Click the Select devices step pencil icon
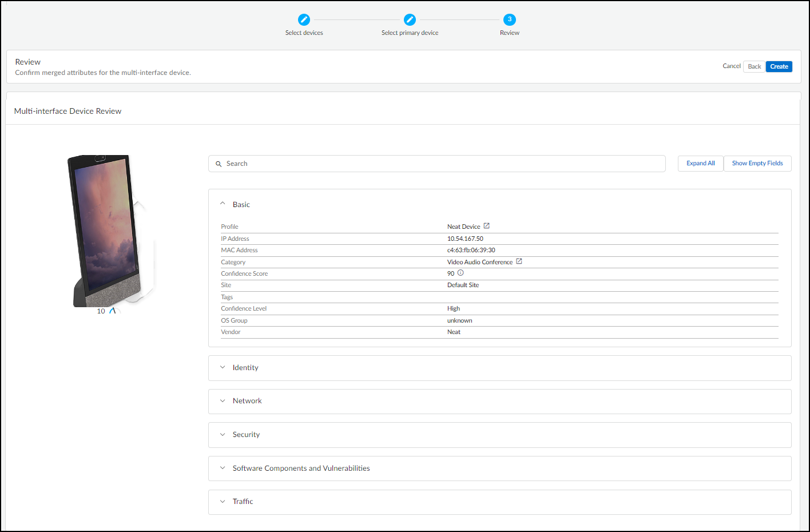 [304, 19]
